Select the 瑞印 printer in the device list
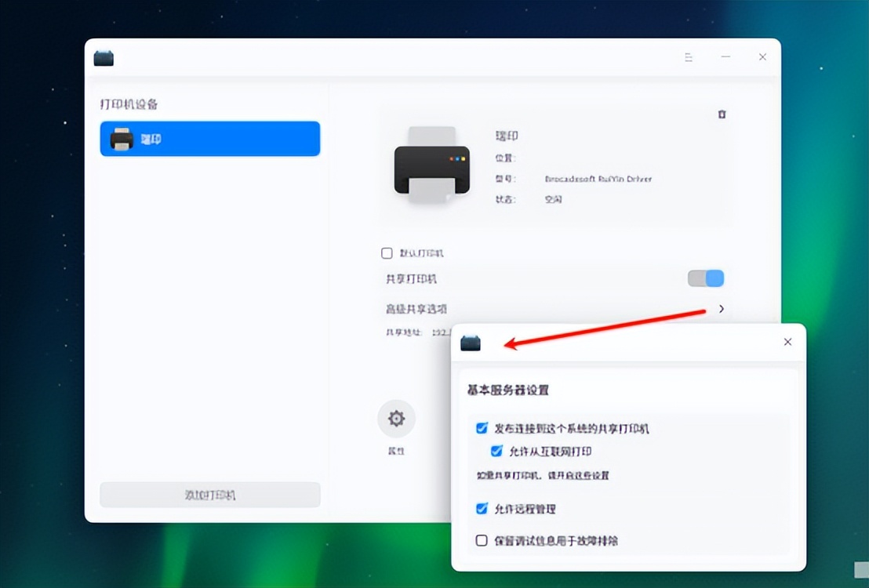 [209, 138]
